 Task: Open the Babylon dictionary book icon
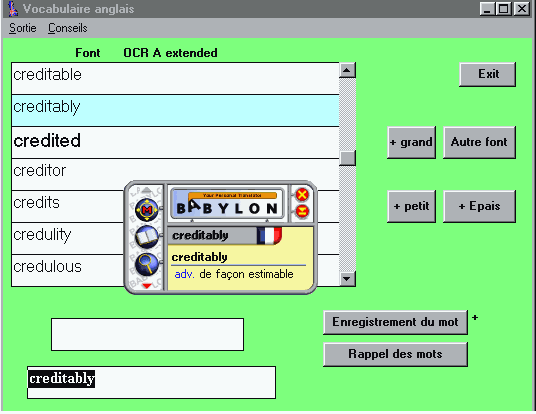[x=147, y=237]
